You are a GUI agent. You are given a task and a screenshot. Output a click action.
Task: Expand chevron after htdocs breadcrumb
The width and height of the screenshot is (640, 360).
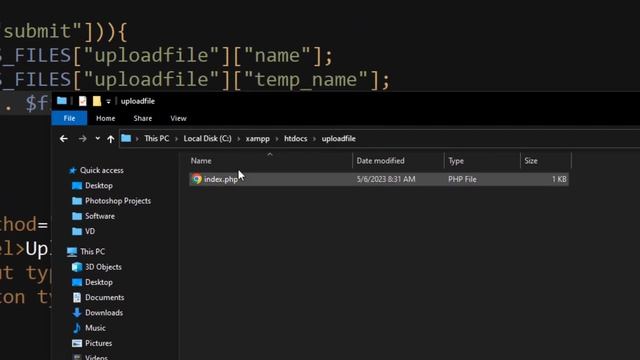pyautogui.click(x=314, y=139)
